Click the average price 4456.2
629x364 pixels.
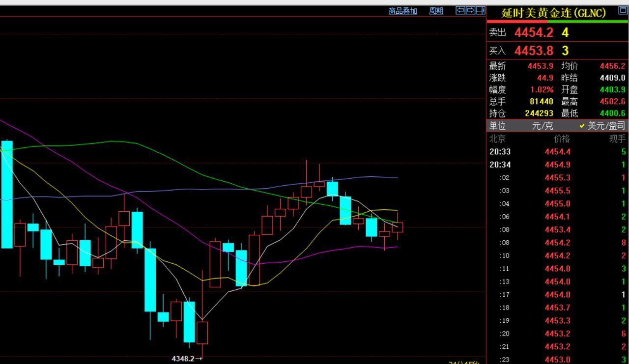(612, 66)
